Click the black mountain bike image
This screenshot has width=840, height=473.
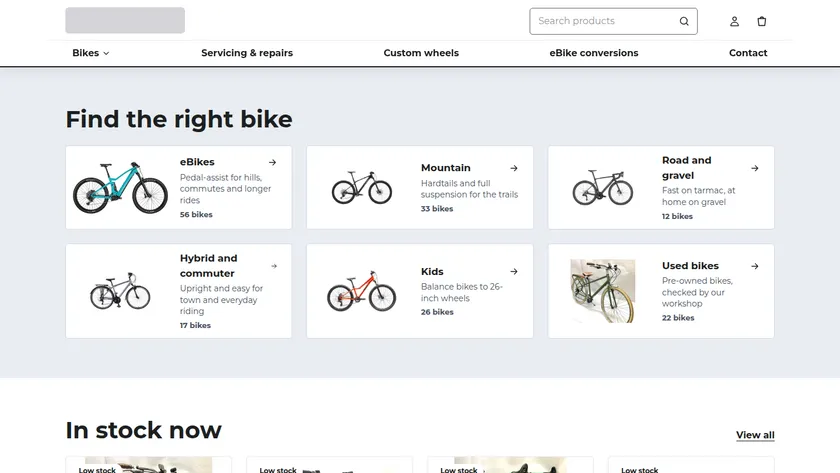[362, 187]
